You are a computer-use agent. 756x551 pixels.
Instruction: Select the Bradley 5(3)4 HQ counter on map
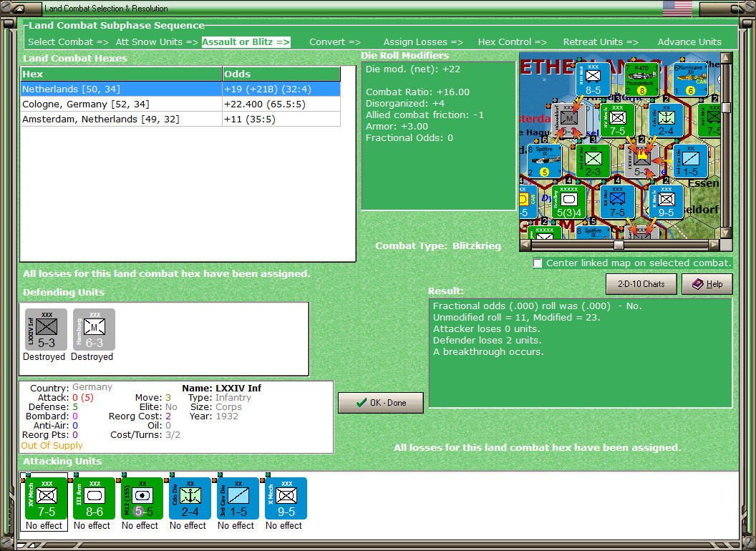[x=569, y=202]
